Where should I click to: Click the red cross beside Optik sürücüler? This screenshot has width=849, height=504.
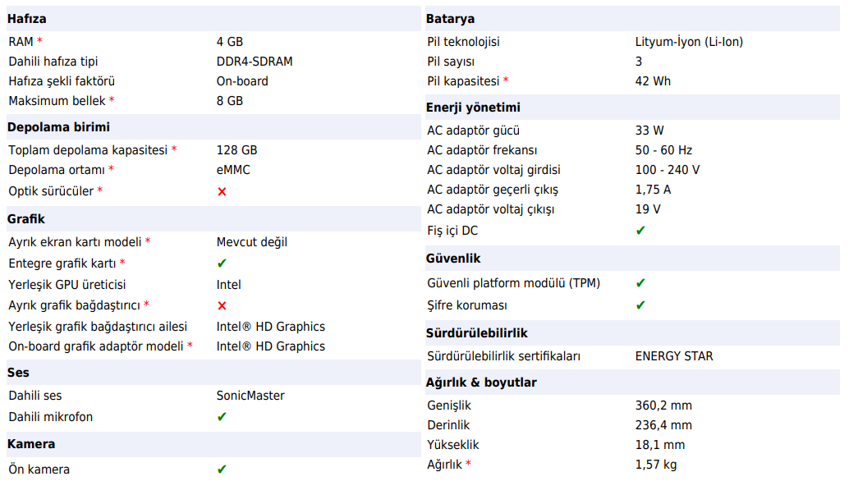point(222,191)
